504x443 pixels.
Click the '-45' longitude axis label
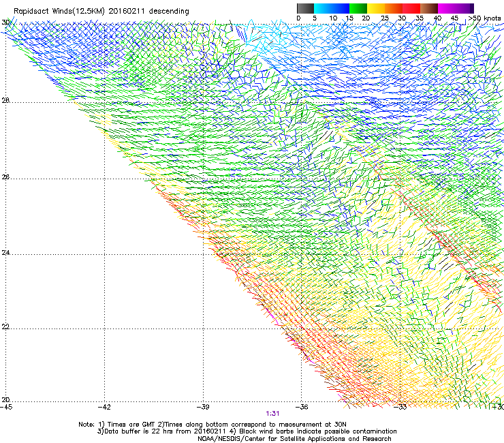(6, 407)
